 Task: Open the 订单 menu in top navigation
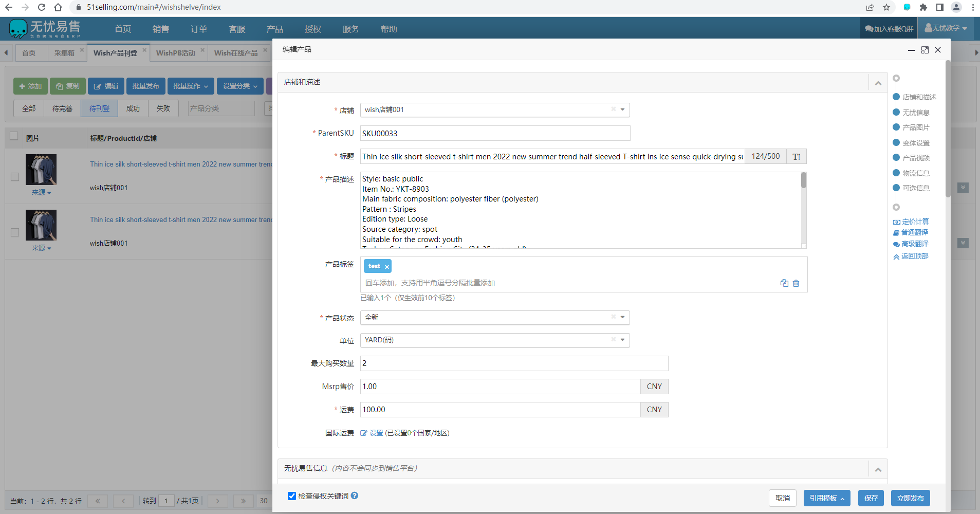click(x=198, y=29)
